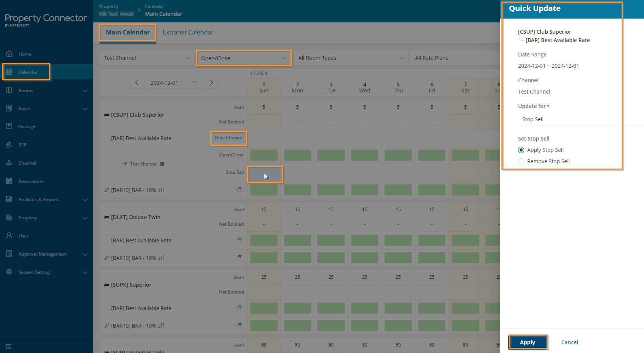Click the BAR10 link icon under Club Superior

[x=107, y=190]
